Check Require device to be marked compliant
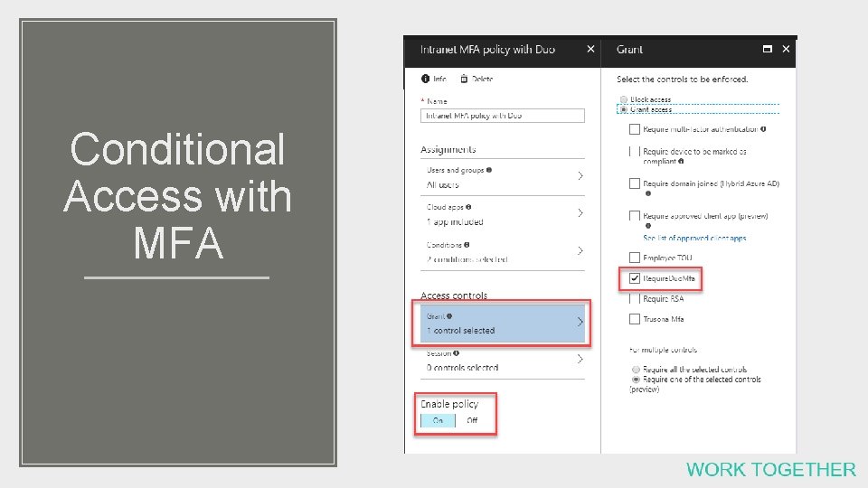 [635, 151]
